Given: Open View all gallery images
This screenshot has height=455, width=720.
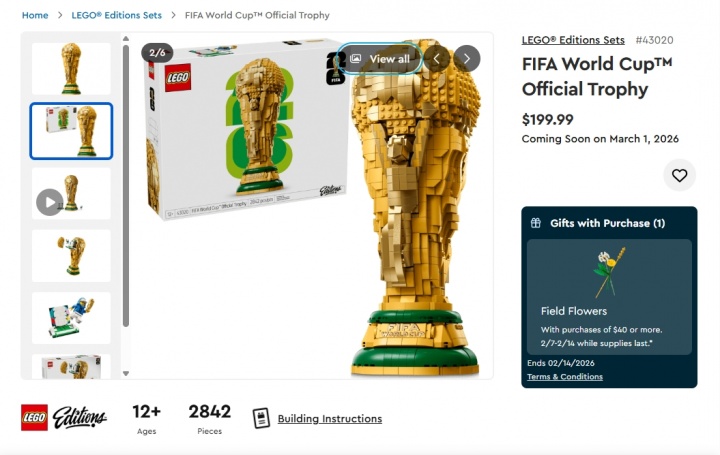Looking at the screenshot, I should click(380, 59).
